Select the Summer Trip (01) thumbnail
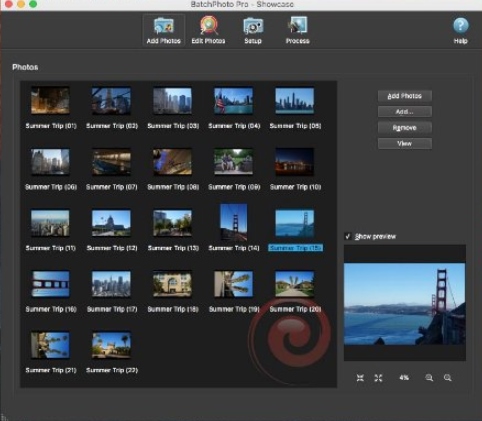This screenshot has height=421, width=482. (x=50, y=100)
